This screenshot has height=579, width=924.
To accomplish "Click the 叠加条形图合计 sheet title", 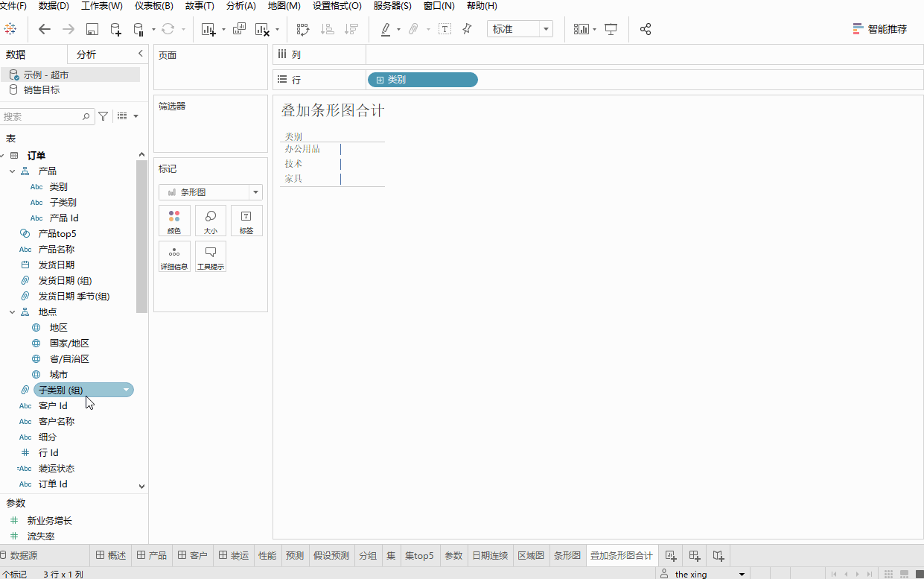I will [x=332, y=110].
